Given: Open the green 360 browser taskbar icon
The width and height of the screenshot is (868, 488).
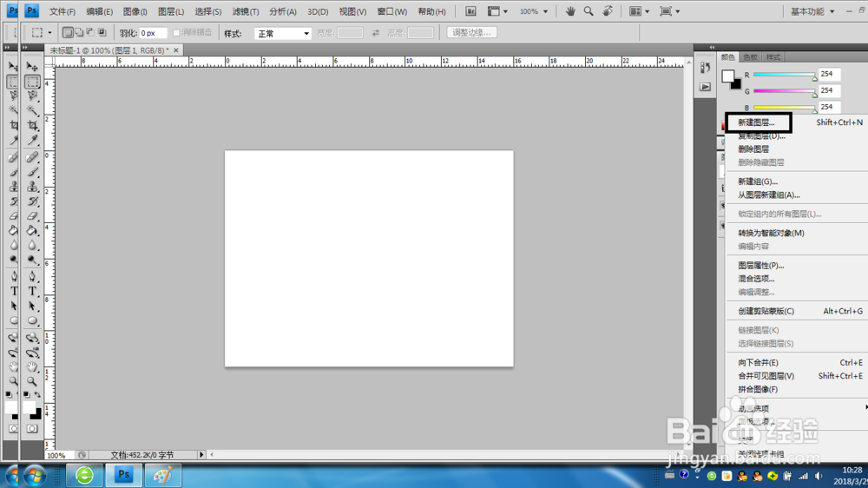Looking at the screenshot, I should 84,475.
